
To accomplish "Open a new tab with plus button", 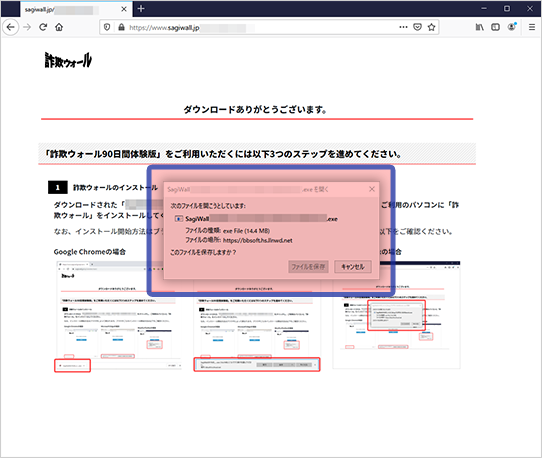I will coord(141,9).
